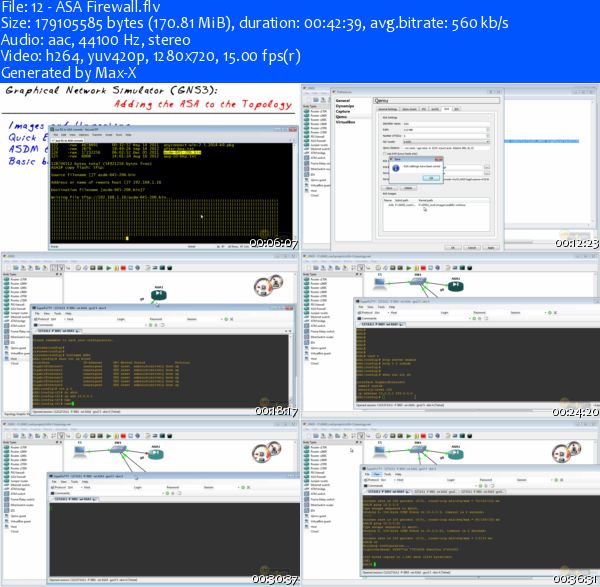Select the ASA node in 00:30:37 topology
The height and width of the screenshot is (587, 600).
tap(156, 455)
